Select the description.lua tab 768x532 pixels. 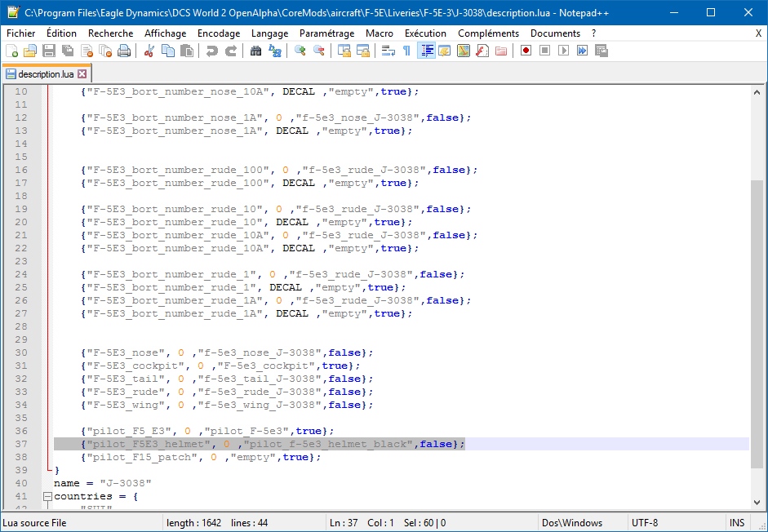[x=46, y=74]
